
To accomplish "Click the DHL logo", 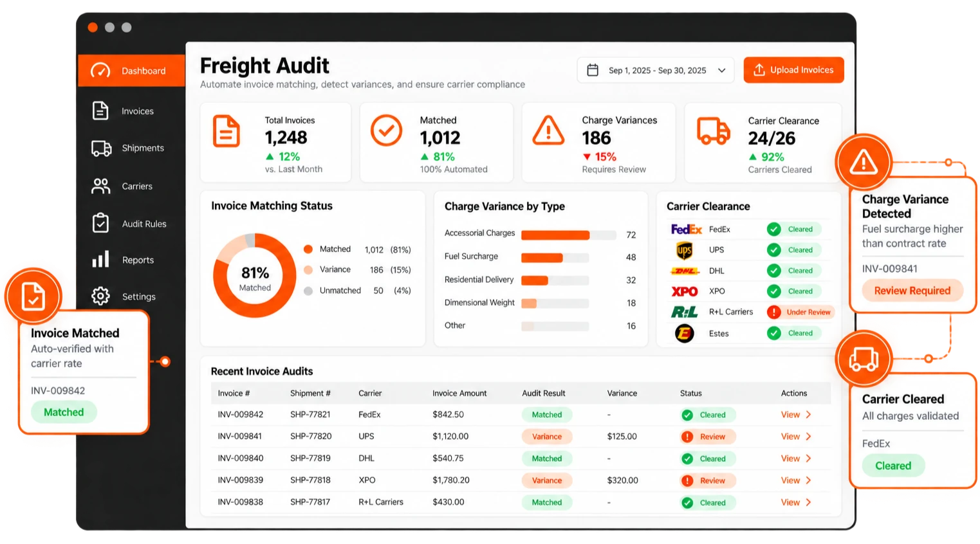I will tap(685, 271).
